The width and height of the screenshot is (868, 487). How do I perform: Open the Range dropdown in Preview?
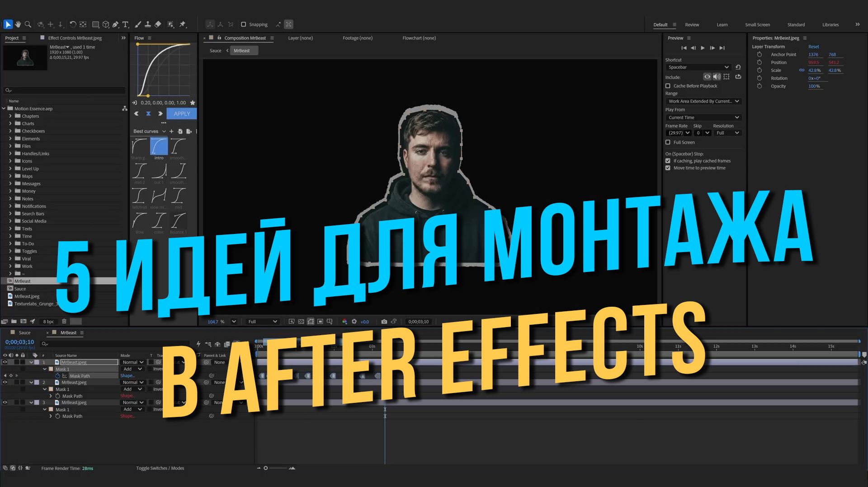point(703,101)
